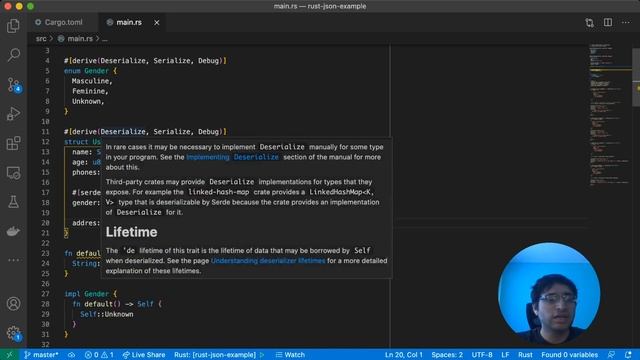640x360 pixels.
Task: Open the remote window indicator in status bar
Action: point(9,355)
